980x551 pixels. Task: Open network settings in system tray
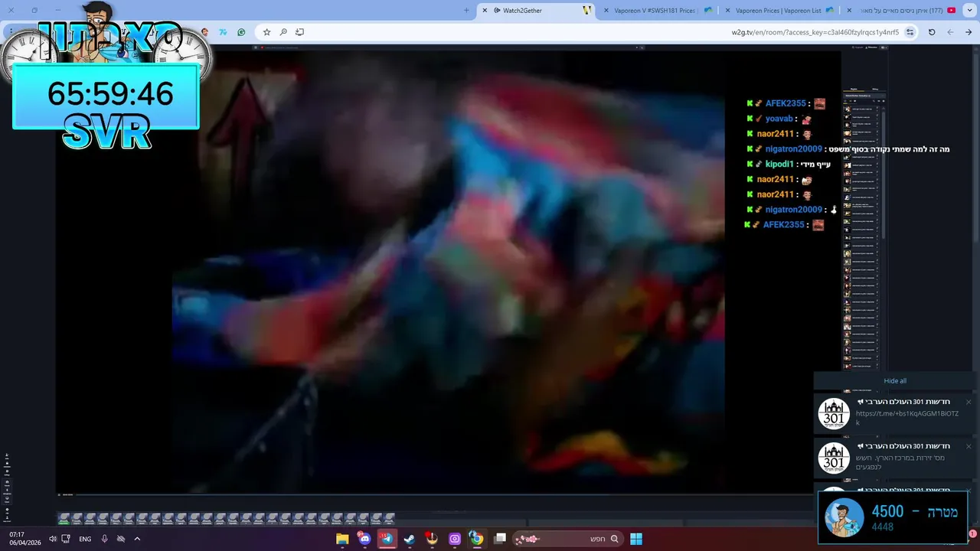(x=66, y=539)
